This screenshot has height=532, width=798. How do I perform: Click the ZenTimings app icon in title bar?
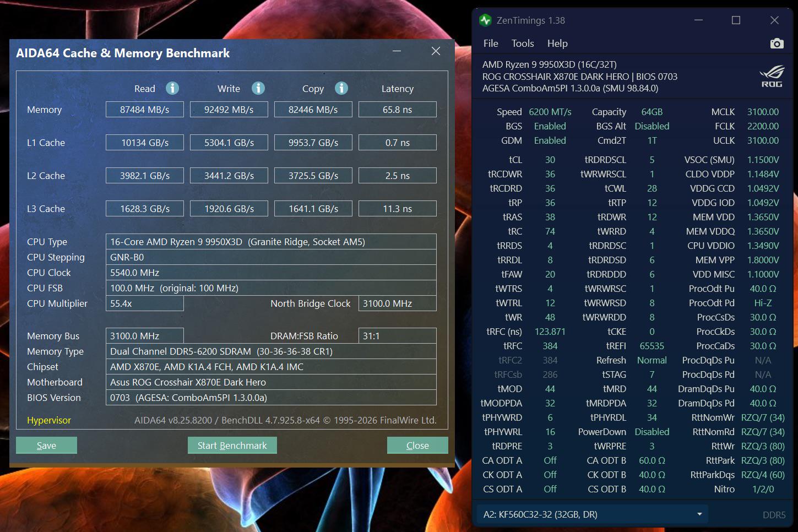485,20
